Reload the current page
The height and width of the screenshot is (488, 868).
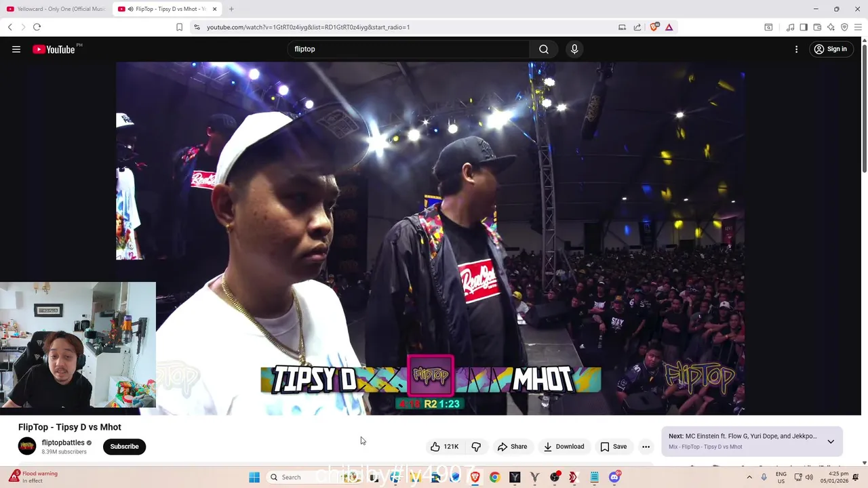coord(37,27)
